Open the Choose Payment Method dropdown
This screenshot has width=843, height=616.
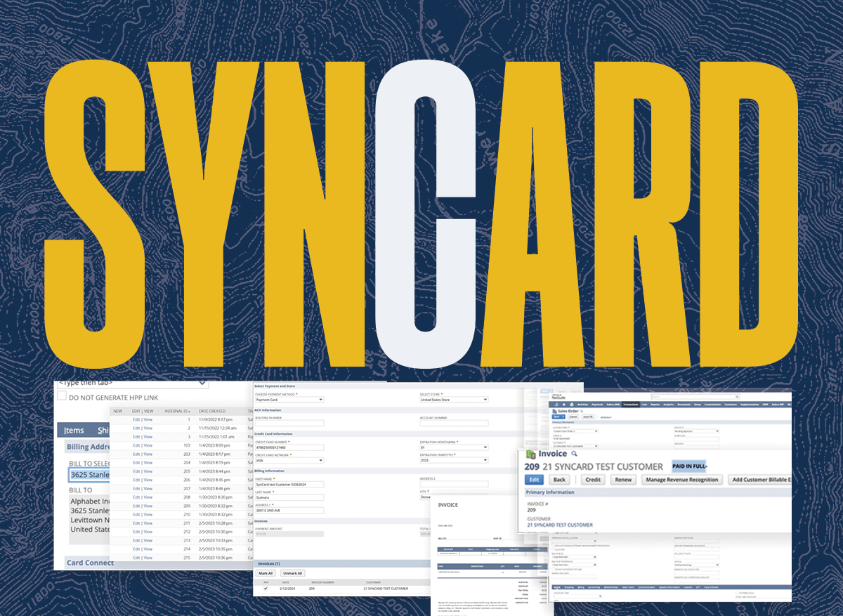[x=289, y=400]
